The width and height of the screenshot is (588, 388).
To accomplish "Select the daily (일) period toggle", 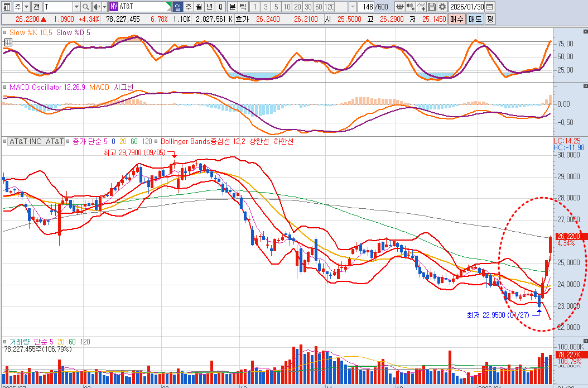I will point(177,7).
